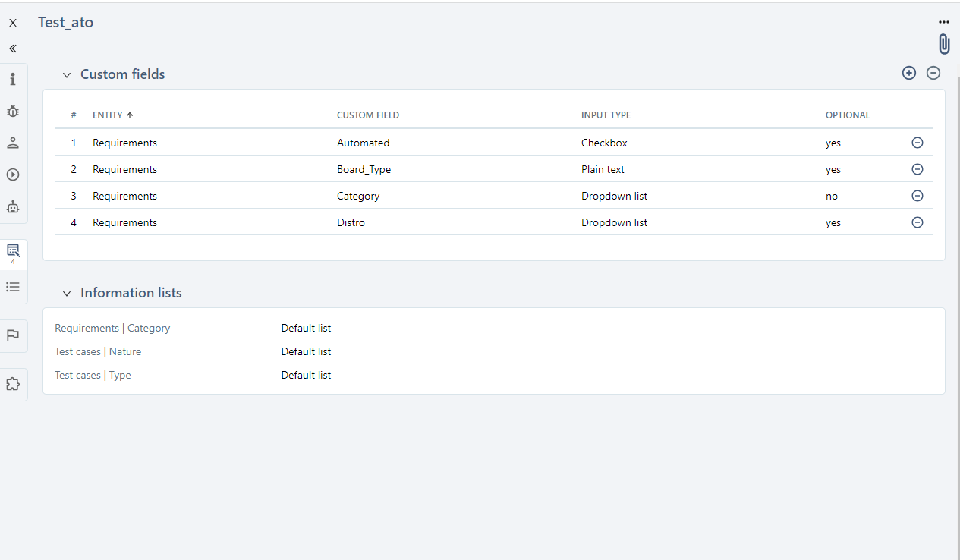Change Requirements Category Default list value
Viewport: 960px width, 560px height.
[x=306, y=329]
